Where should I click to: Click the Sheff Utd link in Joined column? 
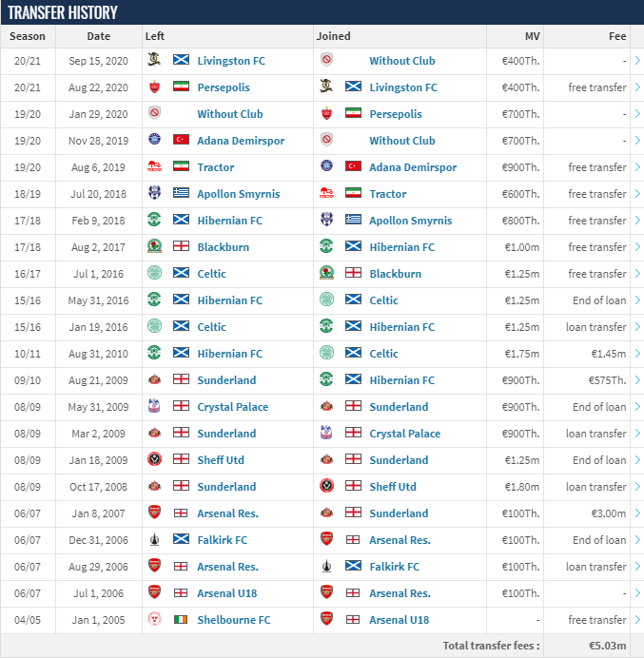(x=393, y=486)
